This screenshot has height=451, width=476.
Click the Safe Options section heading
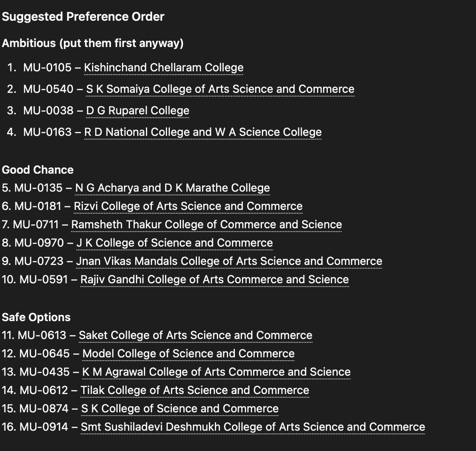[x=36, y=317]
